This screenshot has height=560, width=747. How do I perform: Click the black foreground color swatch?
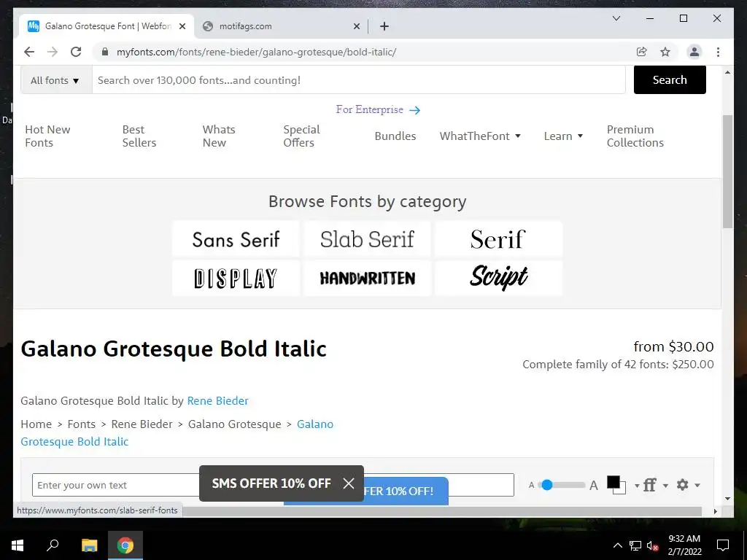point(613,483)
